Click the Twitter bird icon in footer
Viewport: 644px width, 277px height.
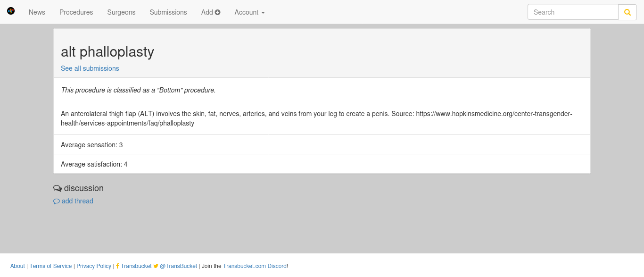point(156,266)
